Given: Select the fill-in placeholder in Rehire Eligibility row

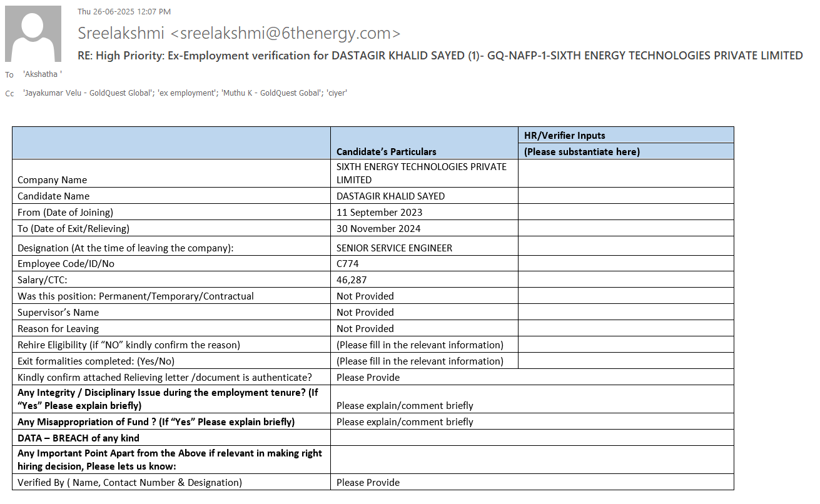Looking at the screenshot, I should pyautogui.click(x=420, y=345).
